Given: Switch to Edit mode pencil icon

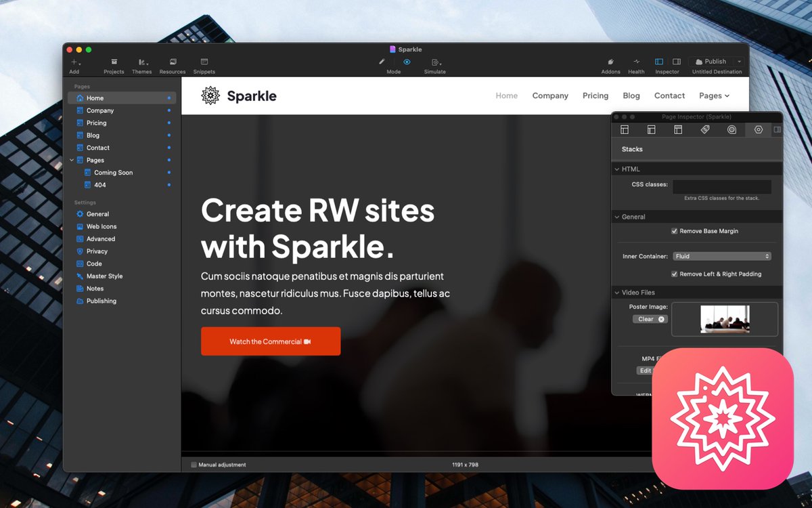Looking at the screenshot, I should coord(382,62).
